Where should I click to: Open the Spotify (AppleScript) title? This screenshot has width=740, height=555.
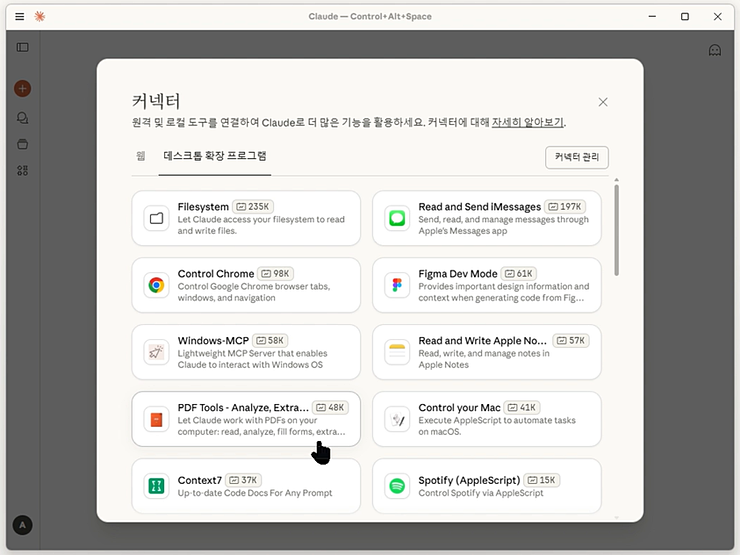coord(469,480)
